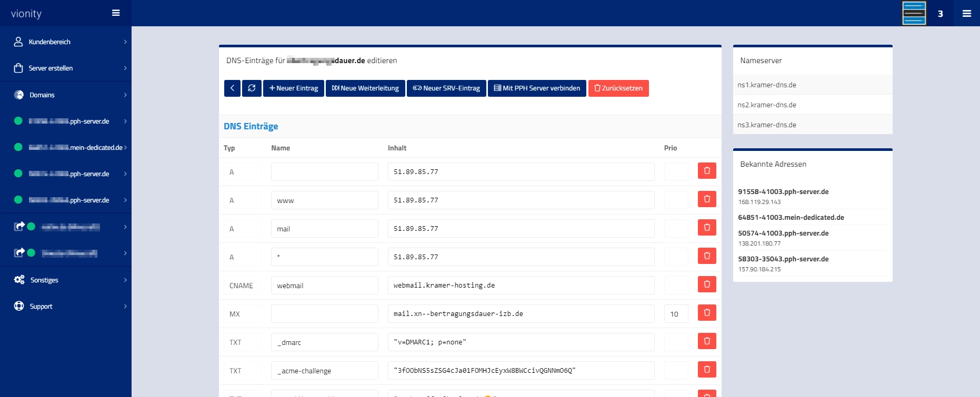Click the Support lifebuoy icon
980x397 pixels.
tap(19, 306)
